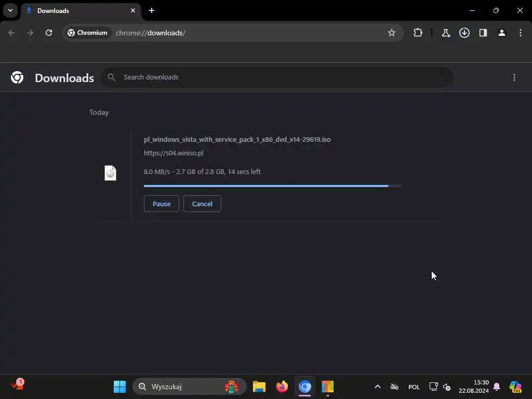
Task: Go back using the browser back arrow
Action: click(x=11, y=33)
